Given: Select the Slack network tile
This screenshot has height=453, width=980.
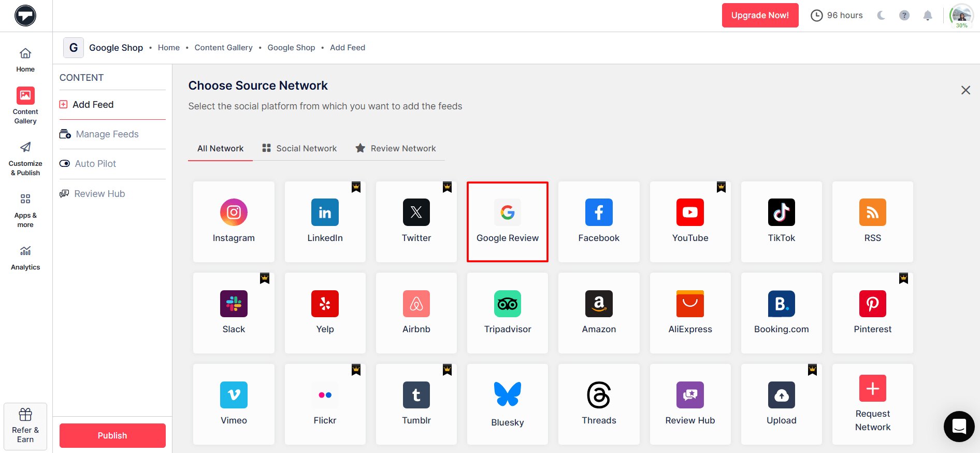Looking at the screenshot, I should 234,313.
